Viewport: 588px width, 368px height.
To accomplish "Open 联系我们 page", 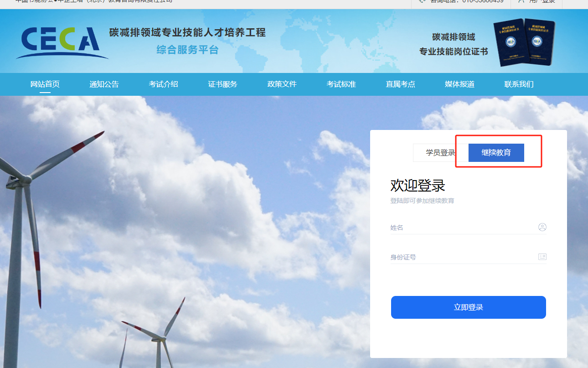I will [519, 84].
